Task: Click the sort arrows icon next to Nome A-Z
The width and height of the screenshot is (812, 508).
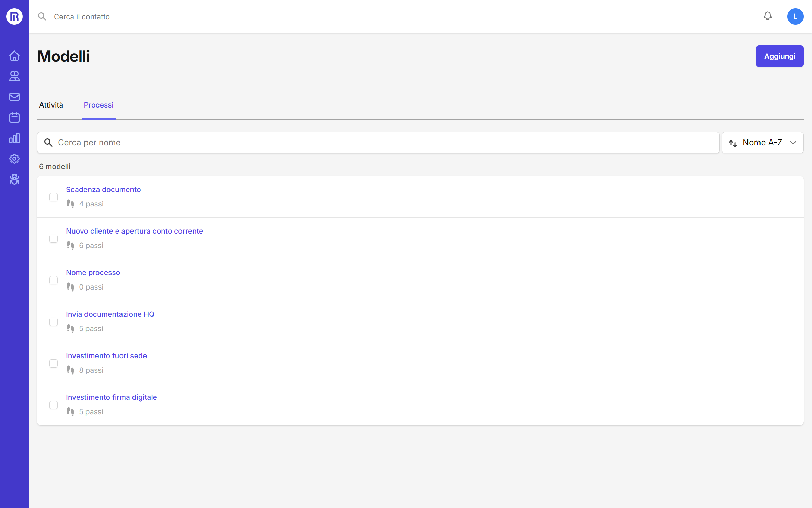Action: pyautogui.click(x=733, y=143)
